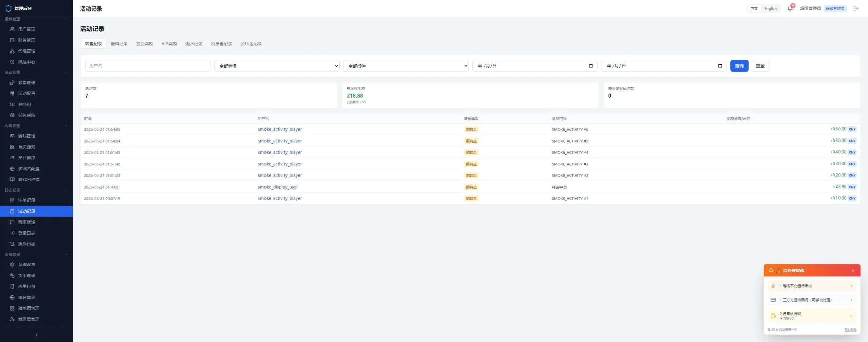The width and height of the screenshot is (868, 342).
Task: Open 兑换码 sidebar item
Action: pos(36,104)
